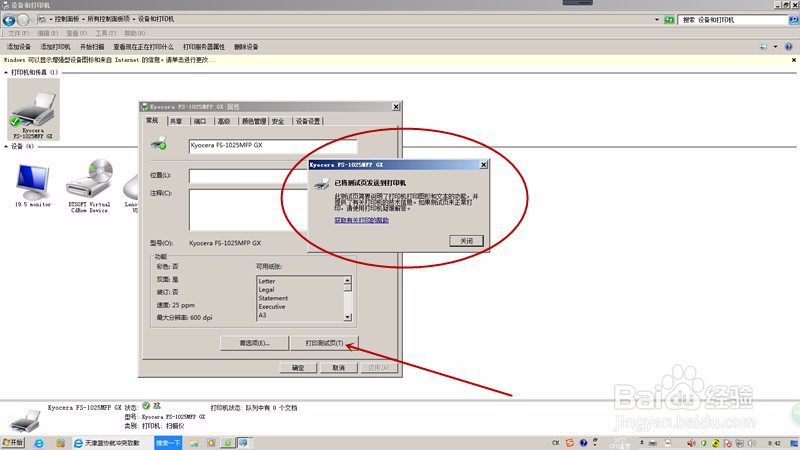
Task: Select Legal in the paper list
Action: 266,289
